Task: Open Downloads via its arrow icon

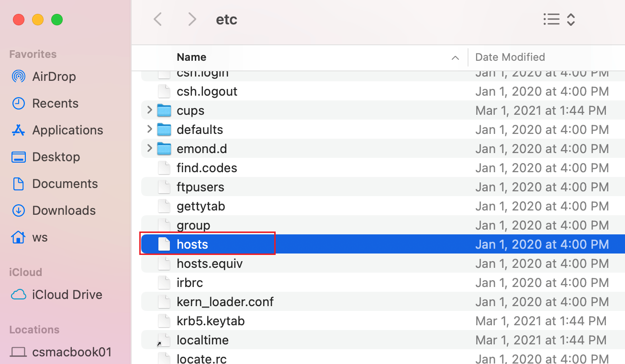Action: pyautogui.click(x=18, y=210)
